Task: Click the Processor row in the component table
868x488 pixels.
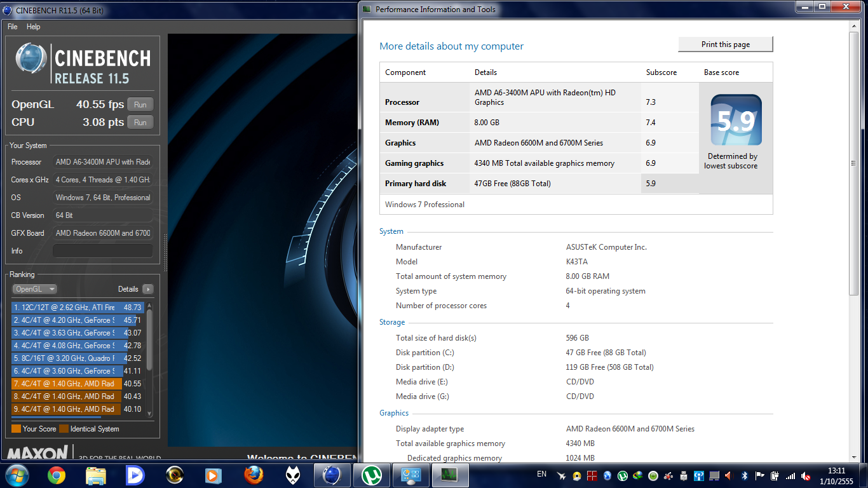Action: point(539,97)
